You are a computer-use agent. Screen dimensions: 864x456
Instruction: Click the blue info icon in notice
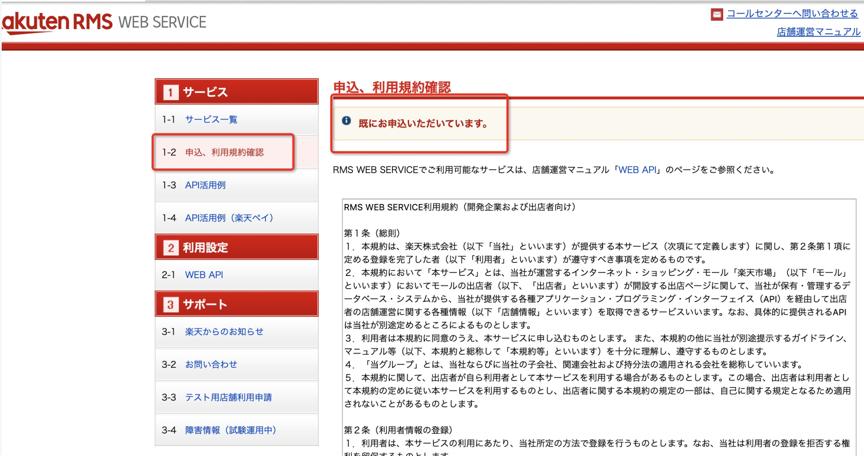tap(347, 121)
